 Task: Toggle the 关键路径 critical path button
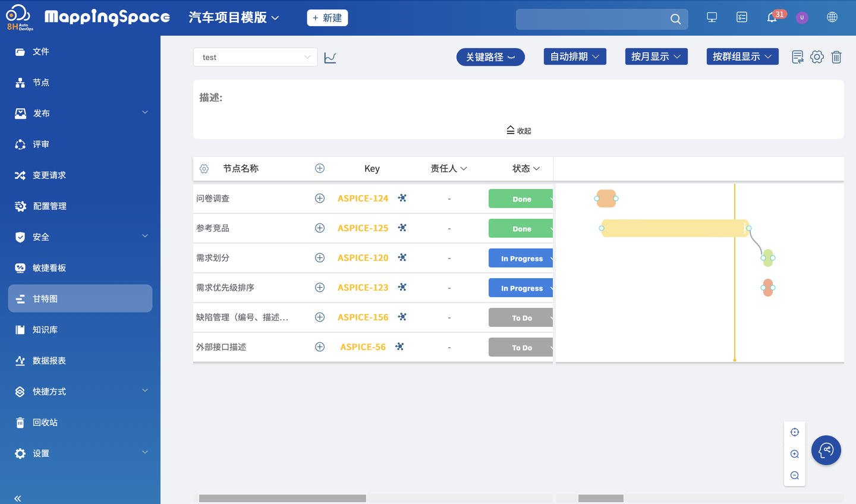coord(490,57)
